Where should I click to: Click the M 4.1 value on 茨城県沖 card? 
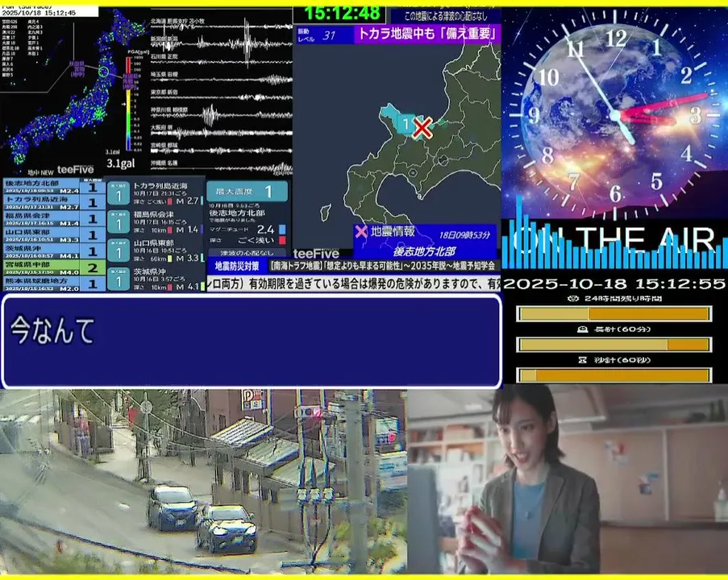[x=188, y=287]
